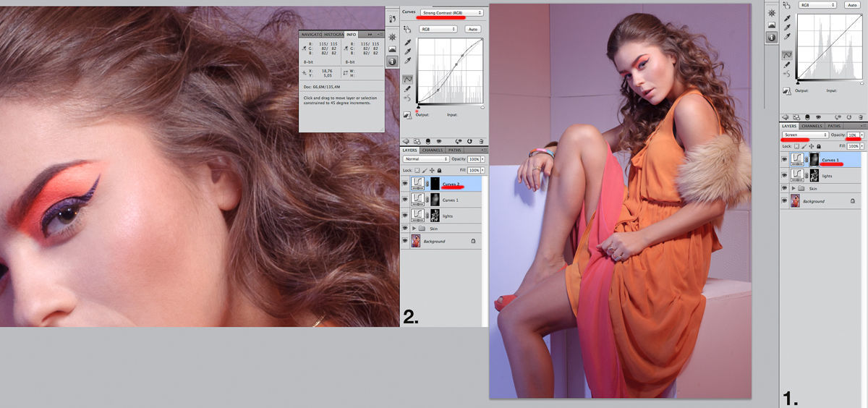868x408 pixels.
Task: Select edit-points curve tool in right Curves panel
Action: 786,55
